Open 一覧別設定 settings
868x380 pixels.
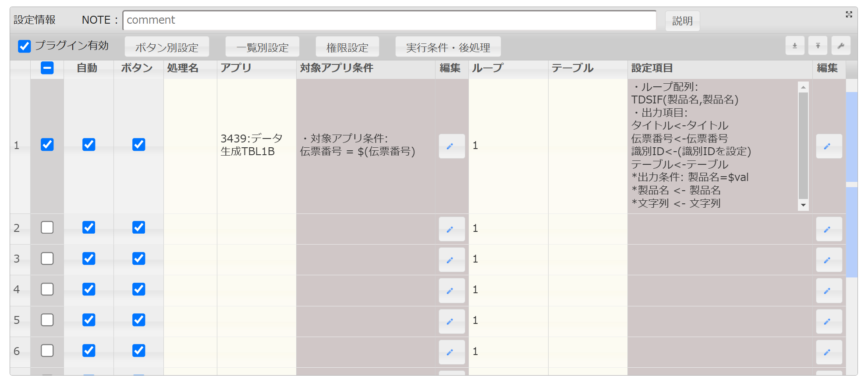pyautogui.click(x=262, y=47)
